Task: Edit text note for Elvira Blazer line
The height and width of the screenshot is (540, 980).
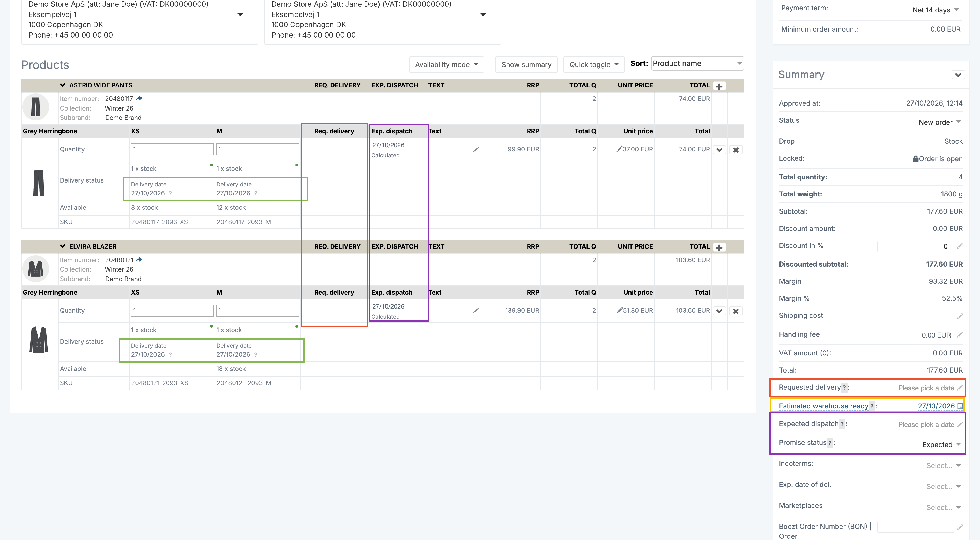Action: pos(476,311)
